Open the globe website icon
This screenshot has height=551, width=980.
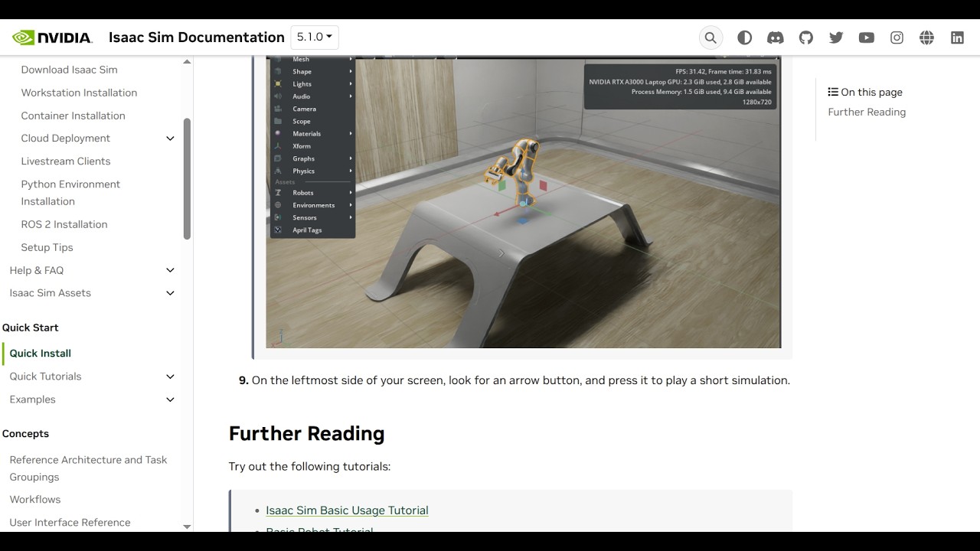[926, 37]
